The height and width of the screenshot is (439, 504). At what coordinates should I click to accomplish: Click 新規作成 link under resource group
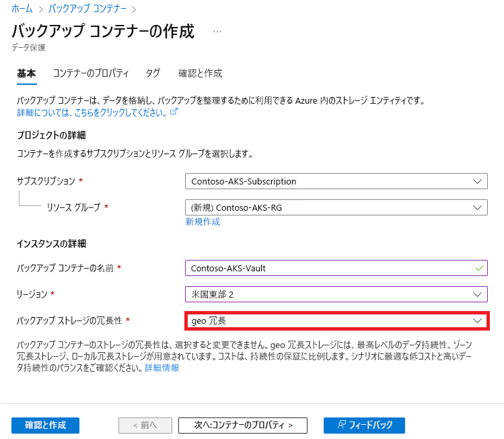(x=203, y=222)
